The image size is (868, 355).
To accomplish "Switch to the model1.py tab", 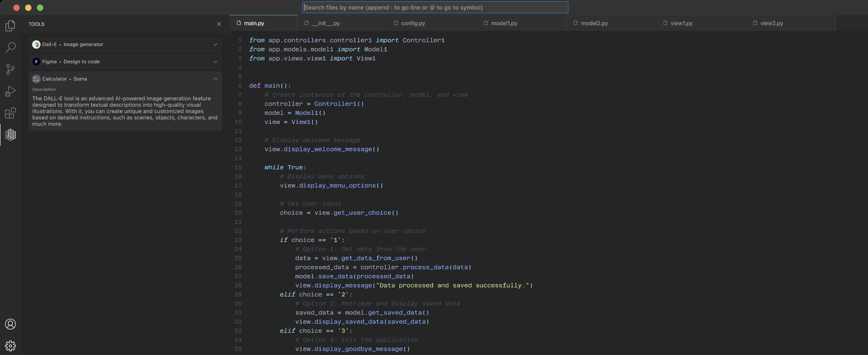I will point(504,23).
